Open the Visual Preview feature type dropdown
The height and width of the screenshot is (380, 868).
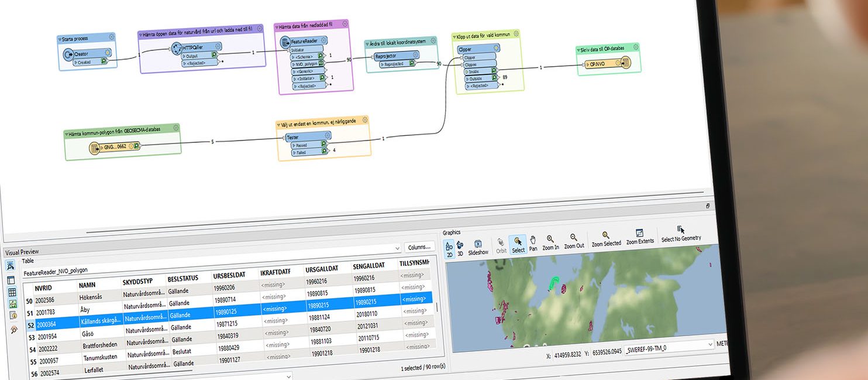click(x=398, y=248)
